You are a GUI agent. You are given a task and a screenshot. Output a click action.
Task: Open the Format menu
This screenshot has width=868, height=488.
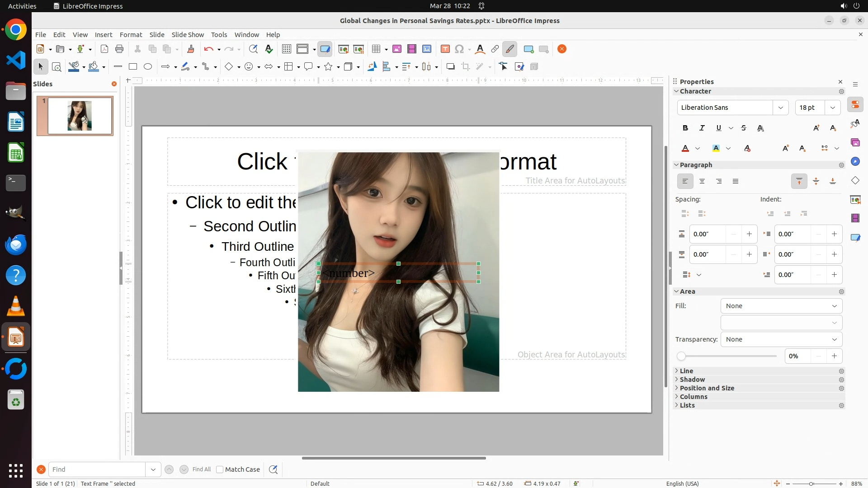(131, 35)
